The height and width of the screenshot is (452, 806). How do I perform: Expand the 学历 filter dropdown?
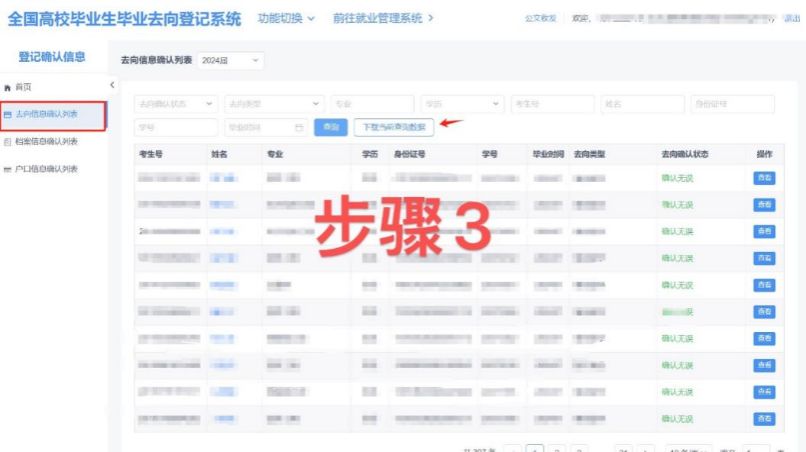(461, 104)
